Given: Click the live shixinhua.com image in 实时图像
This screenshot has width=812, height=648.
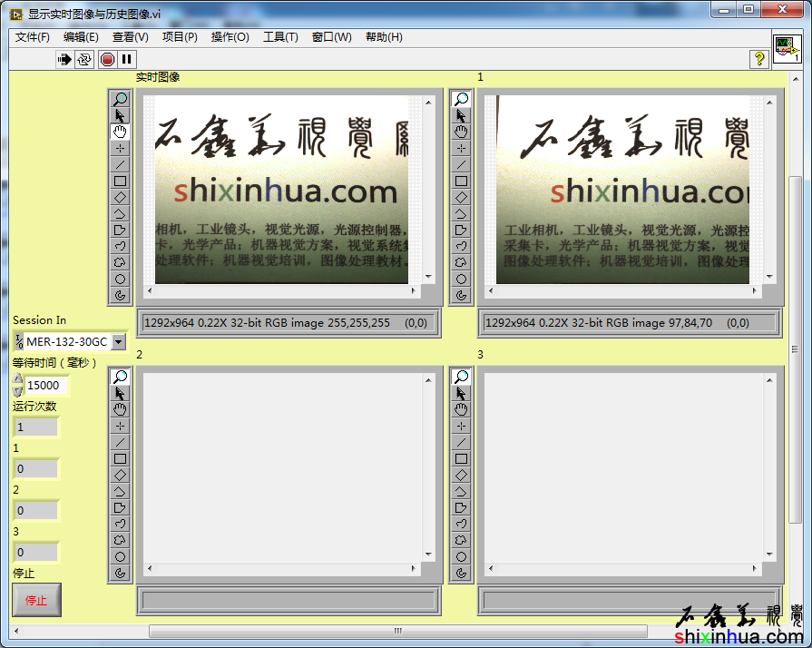Looking at the screenshot, I should [x=282, y=190].
